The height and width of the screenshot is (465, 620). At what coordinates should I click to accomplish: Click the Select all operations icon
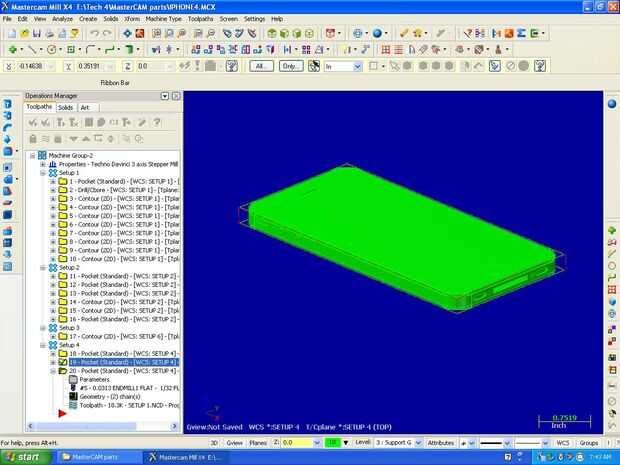33,123
